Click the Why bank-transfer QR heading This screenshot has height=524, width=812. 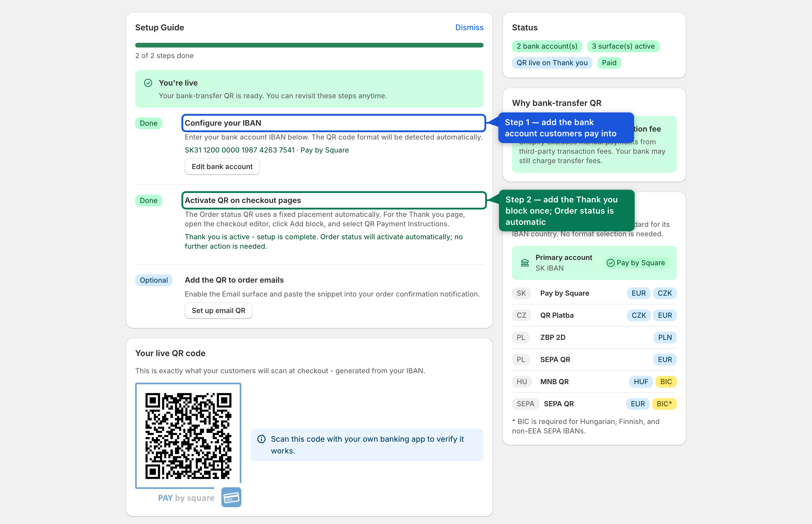coord(556,103)
